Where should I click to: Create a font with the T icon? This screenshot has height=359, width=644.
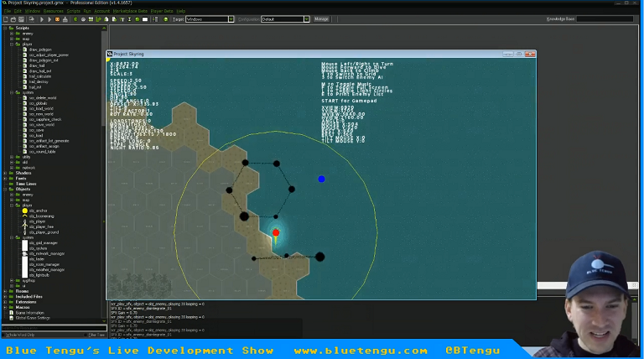pyautogui.click(x=122, y=19)
